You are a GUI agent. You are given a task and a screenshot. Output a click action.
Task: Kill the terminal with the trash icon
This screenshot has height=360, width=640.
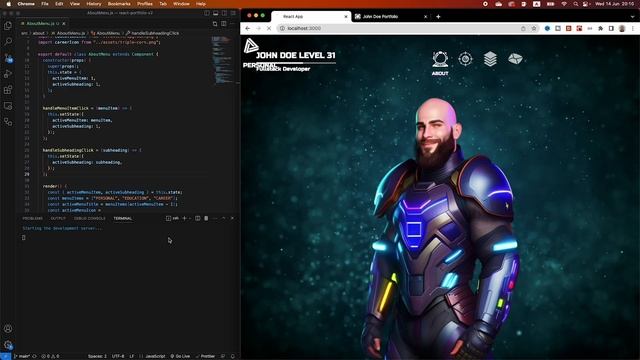206,218
